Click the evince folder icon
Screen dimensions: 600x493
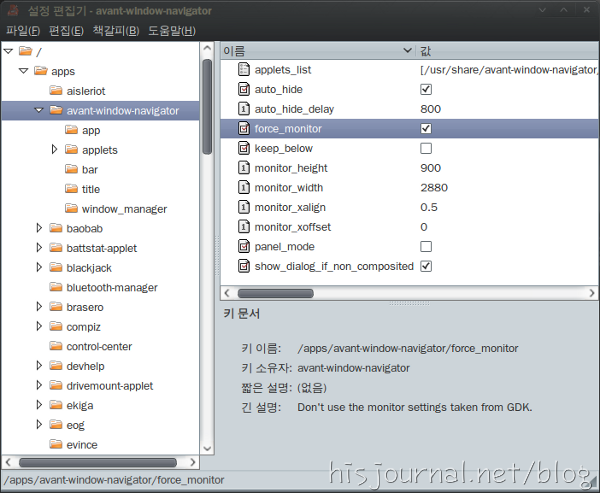pos(56,444)
